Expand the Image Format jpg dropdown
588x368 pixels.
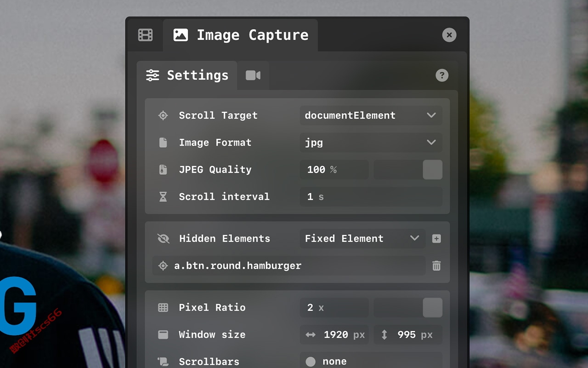tap(371, 143)
